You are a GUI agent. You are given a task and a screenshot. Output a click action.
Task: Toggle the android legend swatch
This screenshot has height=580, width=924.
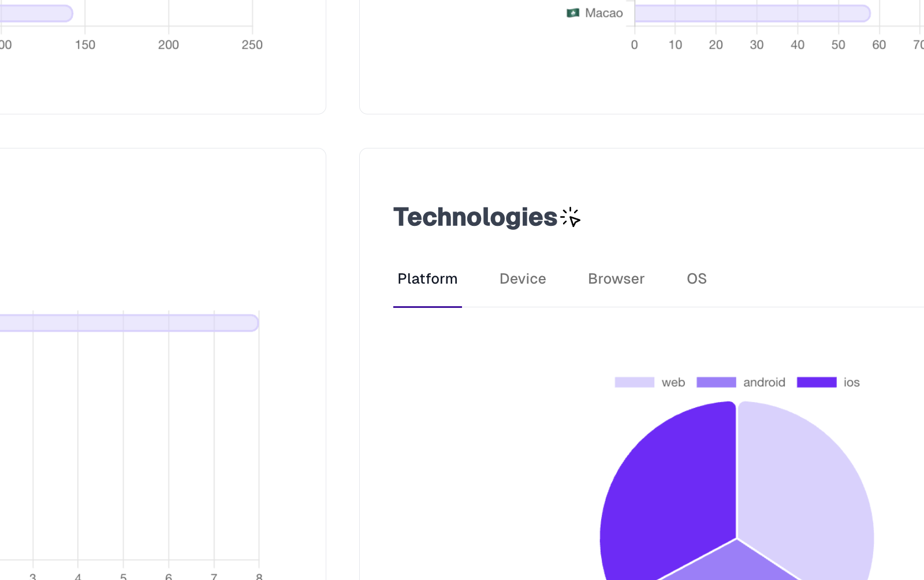click(716, 382)
